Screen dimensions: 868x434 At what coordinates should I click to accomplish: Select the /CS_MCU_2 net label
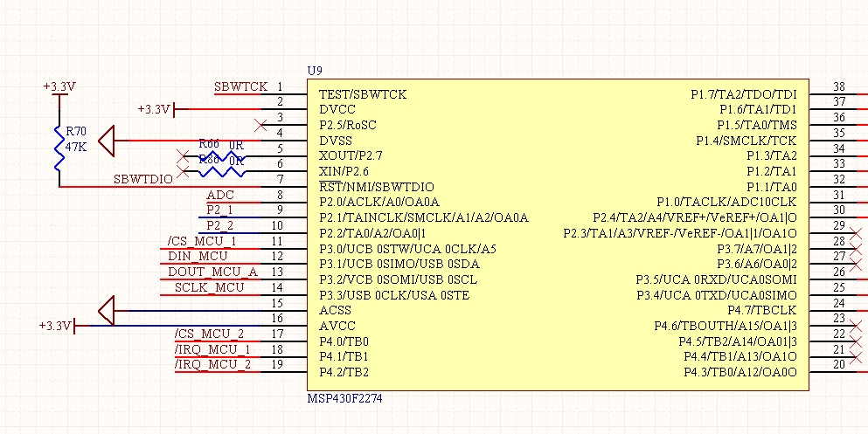point(209,334)
